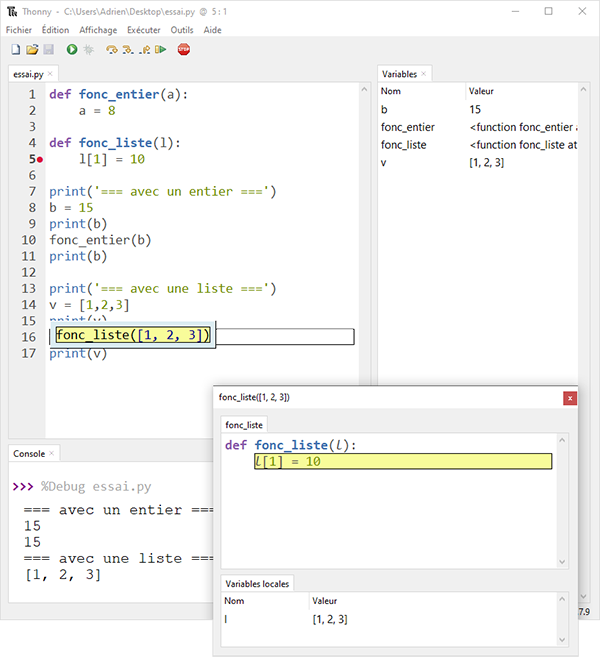Select the Variables locales tab

258,583
